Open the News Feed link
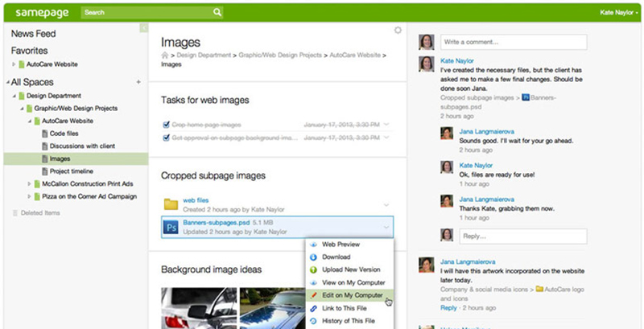The image size is (644, 329). coord(33,34)
